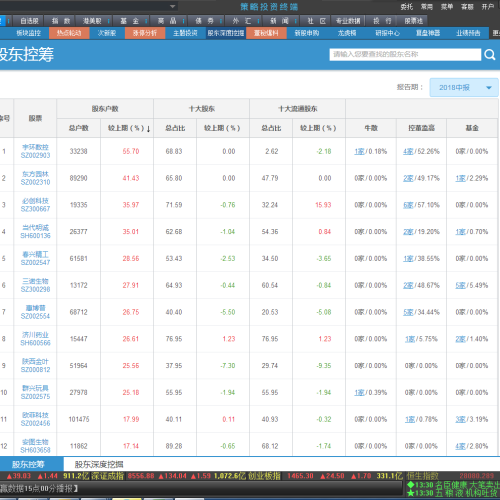
Task: Open the 菜单 menu in top bar
Action: [x=447, y=7]
